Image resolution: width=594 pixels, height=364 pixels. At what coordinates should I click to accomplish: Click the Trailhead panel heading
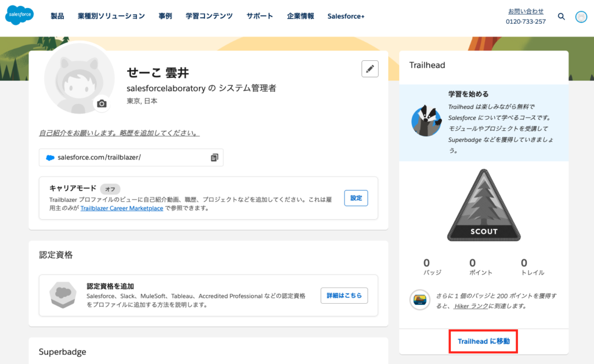click(x=427, y=65)
